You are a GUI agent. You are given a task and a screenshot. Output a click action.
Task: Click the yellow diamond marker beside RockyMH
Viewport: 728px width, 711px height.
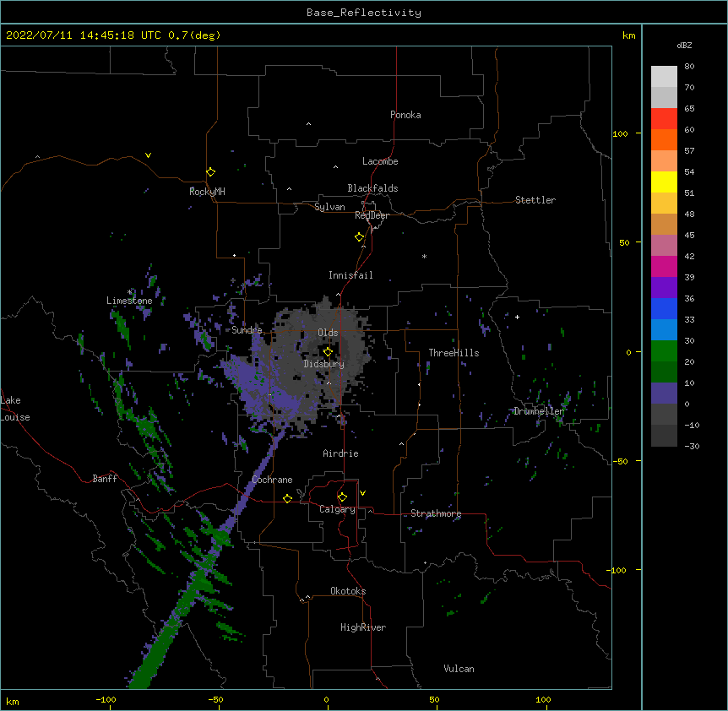coord(211,172)
